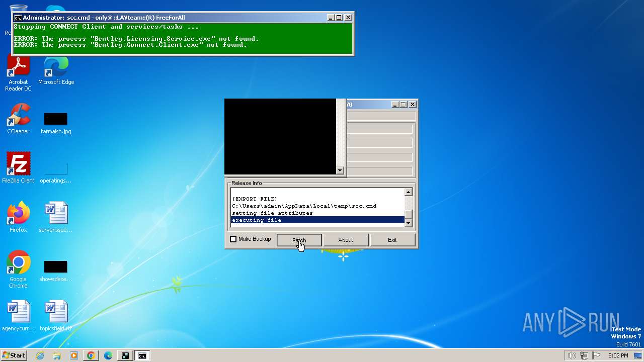
Task: Click the About button
Action: tap(346, 240)
